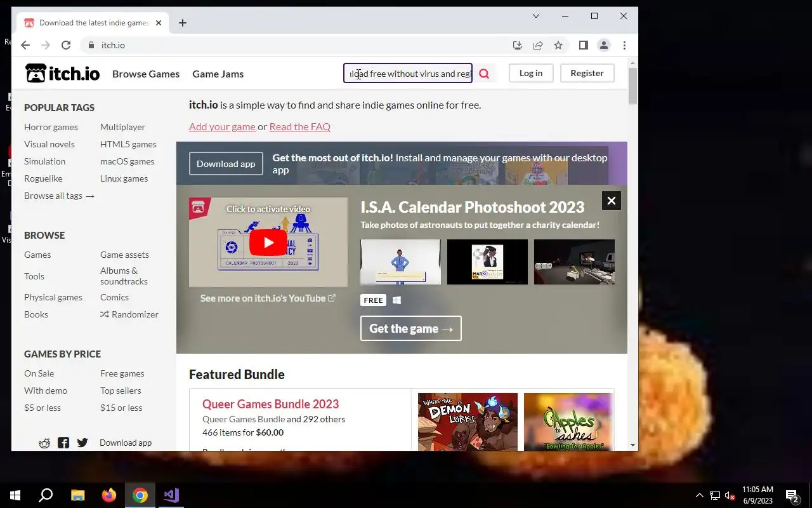Click the YouTube play button on video

268,243
